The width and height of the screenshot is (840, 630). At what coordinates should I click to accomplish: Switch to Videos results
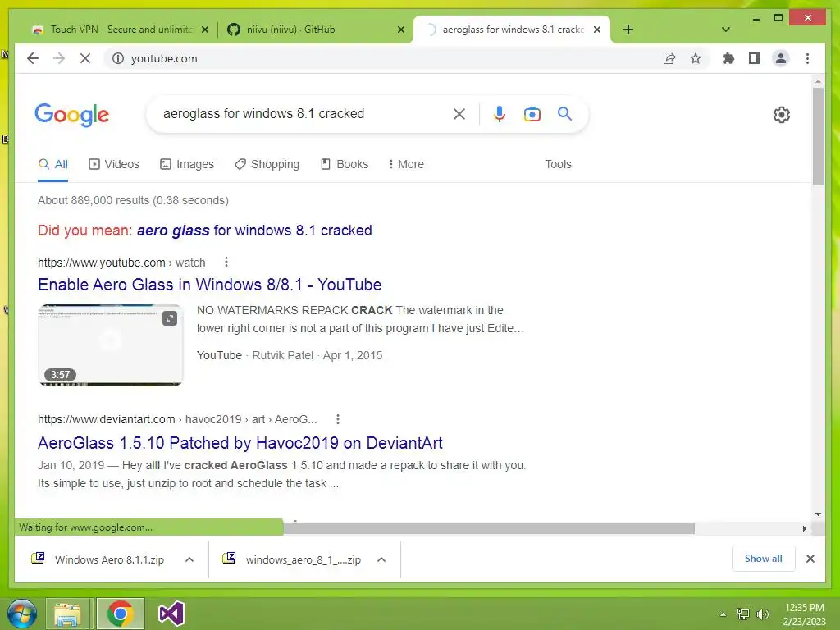click(x=113, y=164)
